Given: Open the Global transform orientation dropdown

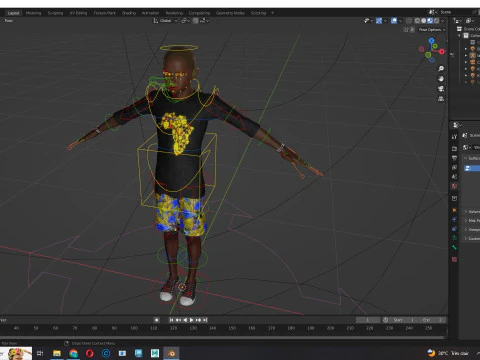Looking at the screenshot, I should [165, 21].
